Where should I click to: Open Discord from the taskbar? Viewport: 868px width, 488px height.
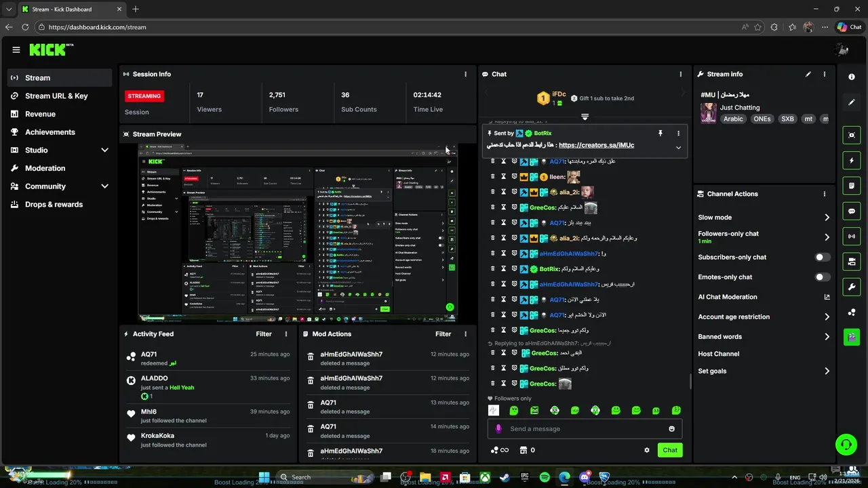(x=585, y=477)
